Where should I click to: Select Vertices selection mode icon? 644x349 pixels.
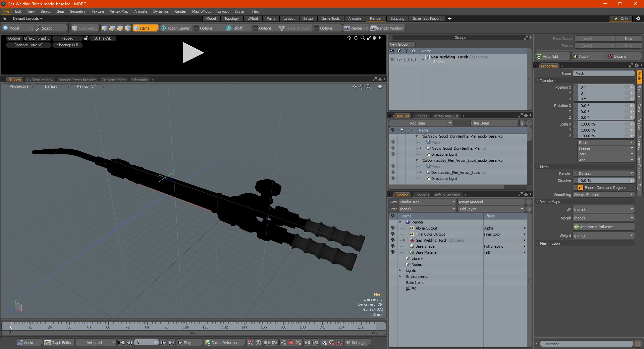pyautogui.click(x=104, y=28)
